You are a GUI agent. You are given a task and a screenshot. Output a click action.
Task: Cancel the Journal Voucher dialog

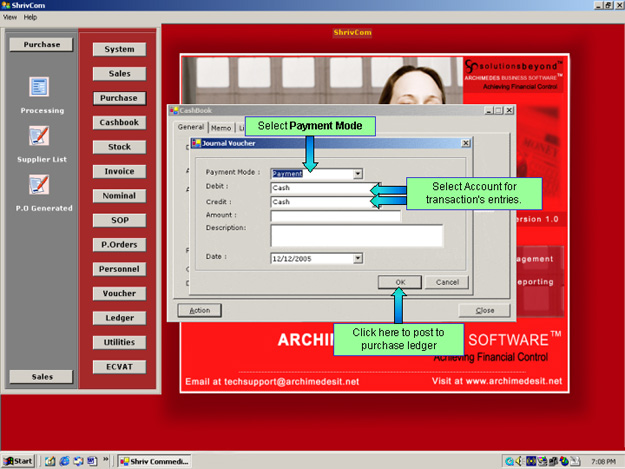point(446,283)
